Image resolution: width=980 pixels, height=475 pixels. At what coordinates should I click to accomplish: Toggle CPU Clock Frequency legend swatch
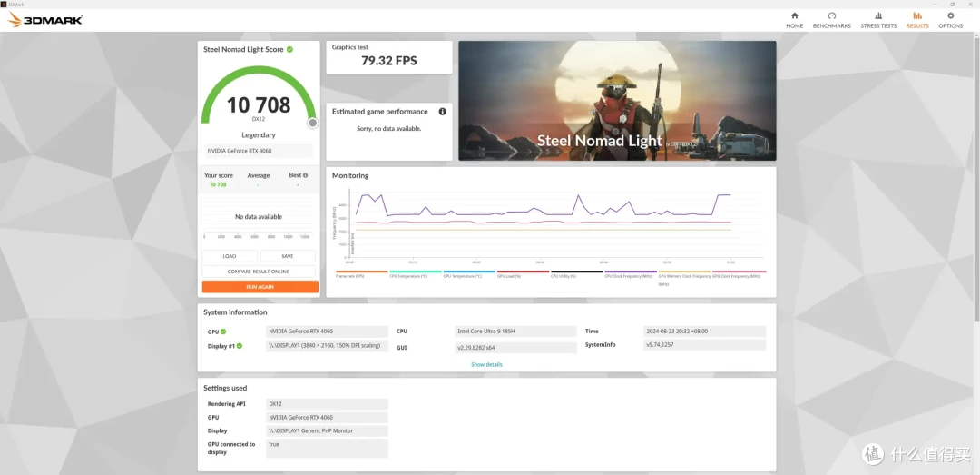(630, 272)
